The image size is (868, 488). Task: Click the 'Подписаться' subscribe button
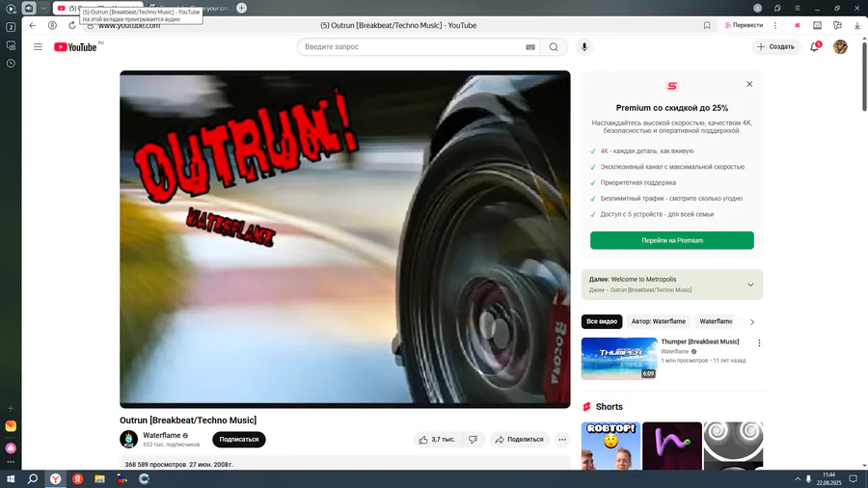pyautogui.click(x=238, y=440)
